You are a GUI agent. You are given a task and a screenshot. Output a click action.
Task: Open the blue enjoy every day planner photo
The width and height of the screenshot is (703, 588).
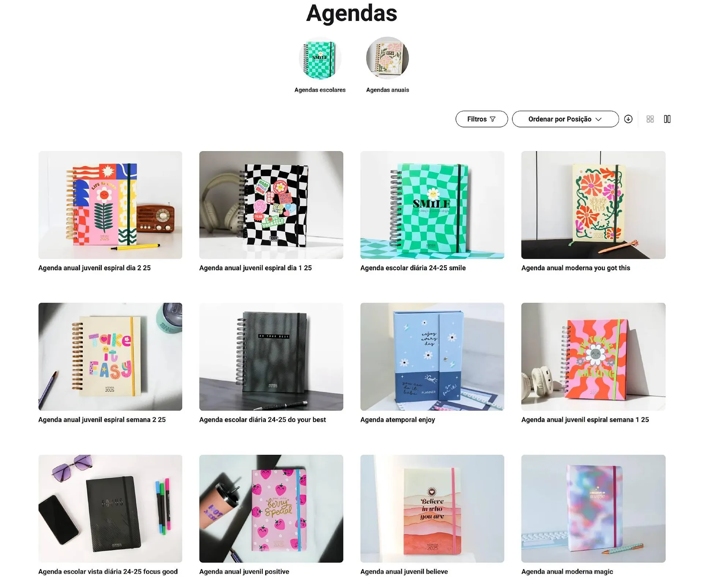coord(432,356)
